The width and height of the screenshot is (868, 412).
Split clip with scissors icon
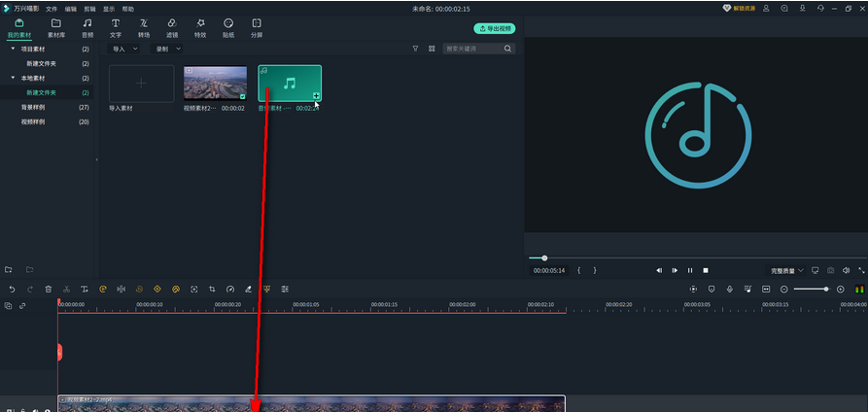point(66,289)
